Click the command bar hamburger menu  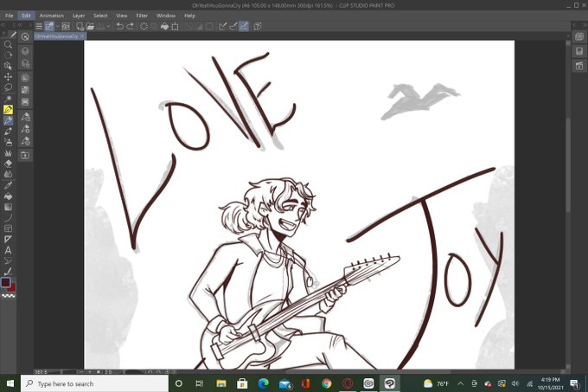point(39,26)
